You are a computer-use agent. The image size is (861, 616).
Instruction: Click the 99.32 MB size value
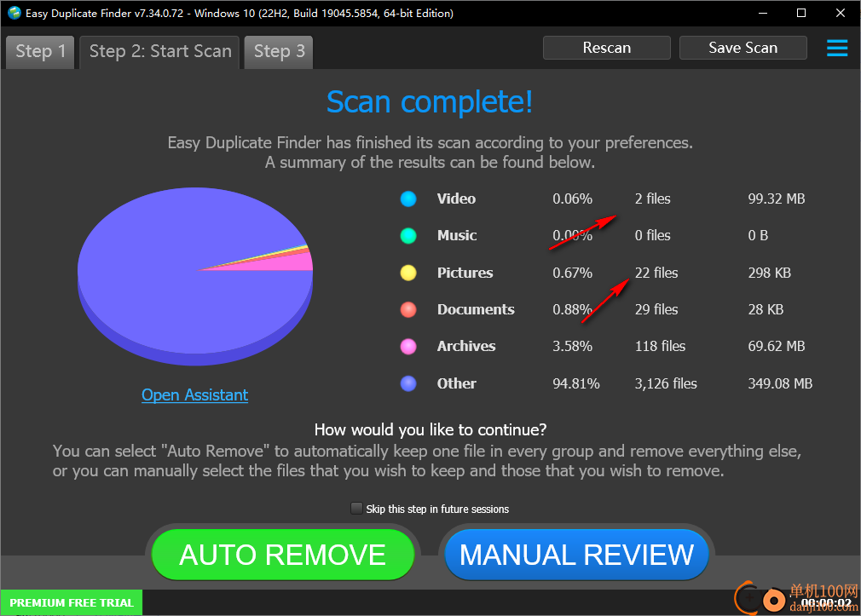777,199
